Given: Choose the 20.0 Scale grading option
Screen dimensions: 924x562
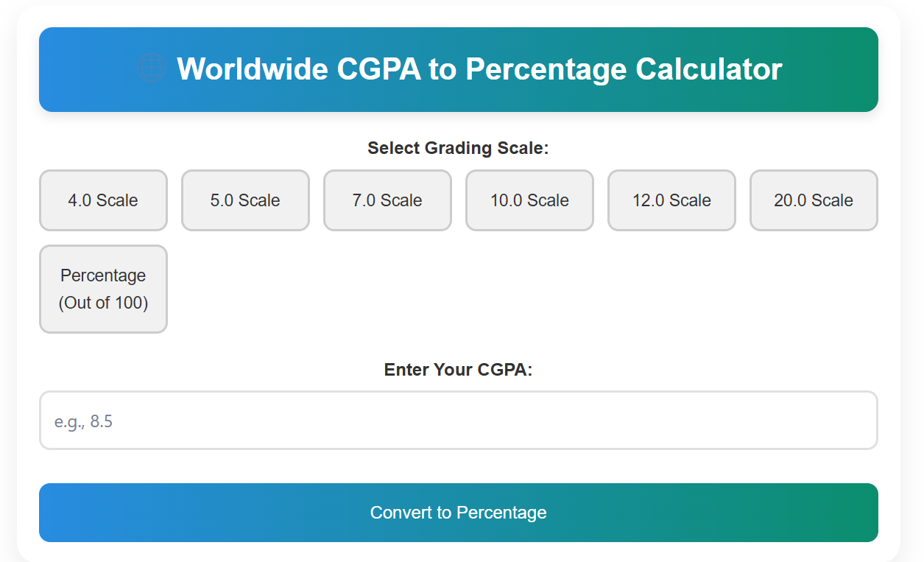Looking at the screenshot, I should pos(814,200).
